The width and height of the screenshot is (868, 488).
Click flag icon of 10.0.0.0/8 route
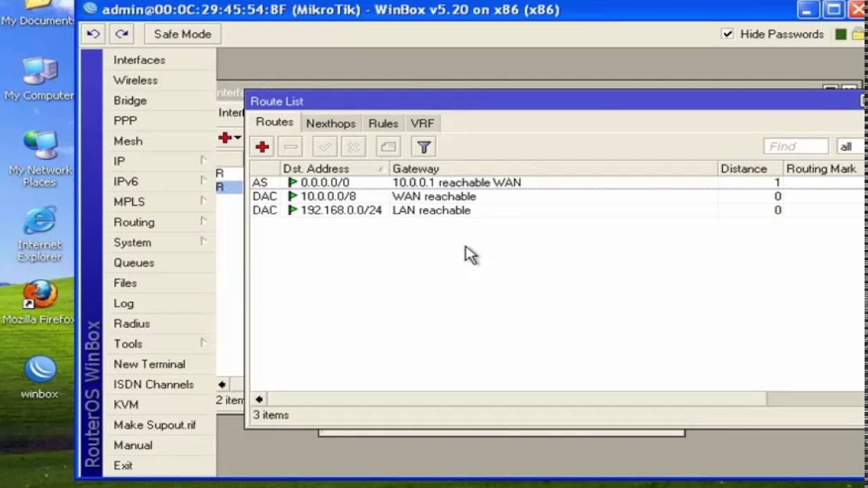click(x=293, y=197)
